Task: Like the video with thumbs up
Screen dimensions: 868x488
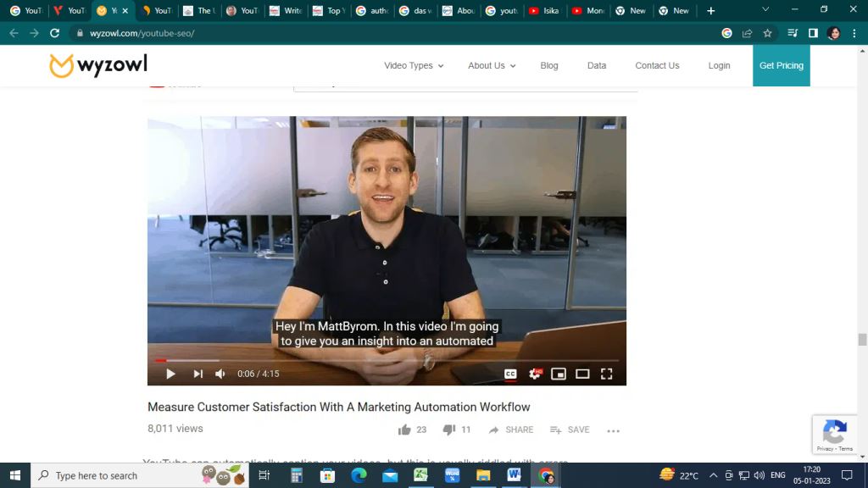Action: [404, 430]
